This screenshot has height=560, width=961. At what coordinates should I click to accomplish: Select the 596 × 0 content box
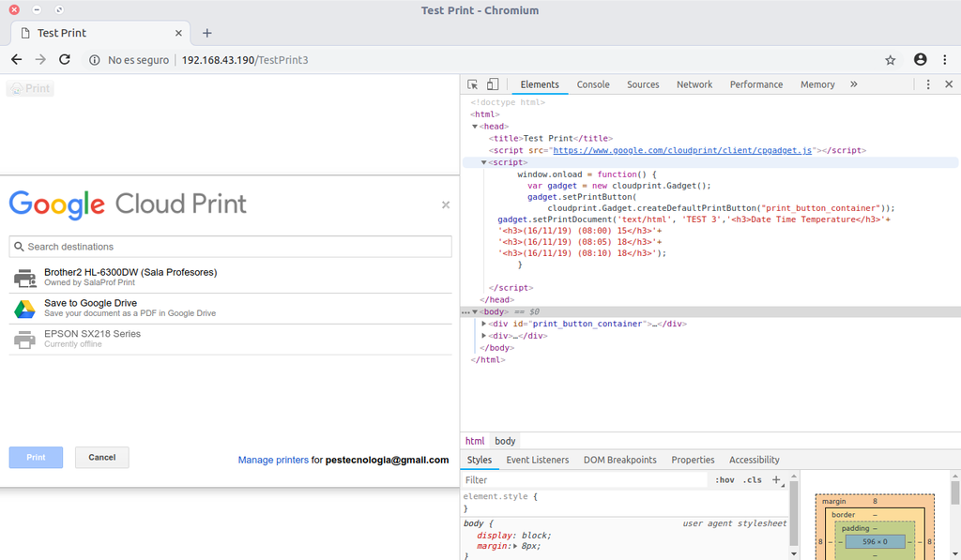pyautogui.click(x=875, y=541)
